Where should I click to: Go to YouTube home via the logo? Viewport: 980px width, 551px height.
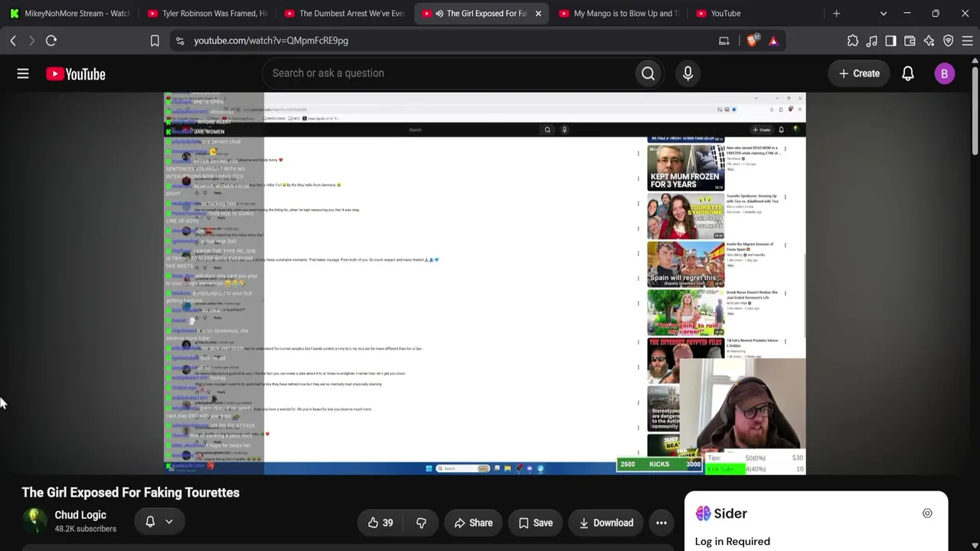click(x=75, y=73)
